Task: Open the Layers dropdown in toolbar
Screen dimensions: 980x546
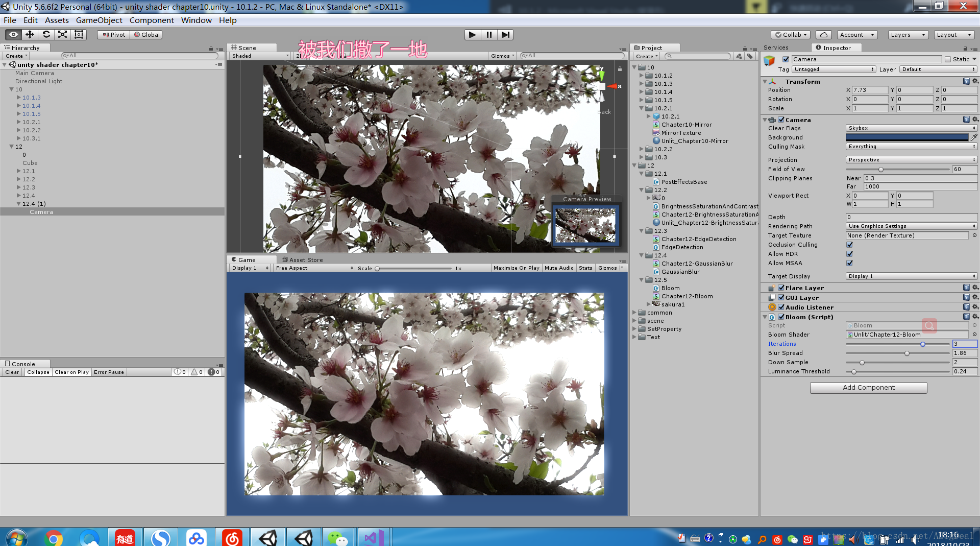Action: (908, 35)
